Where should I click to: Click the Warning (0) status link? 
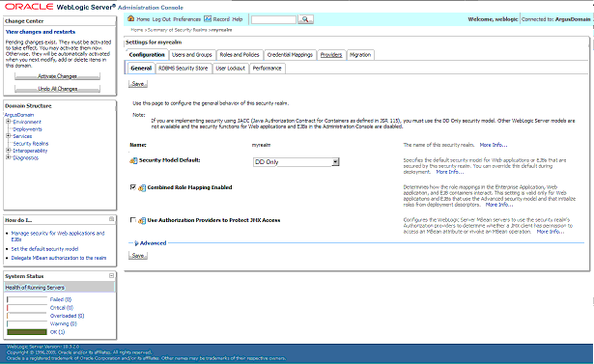[64, 323]
